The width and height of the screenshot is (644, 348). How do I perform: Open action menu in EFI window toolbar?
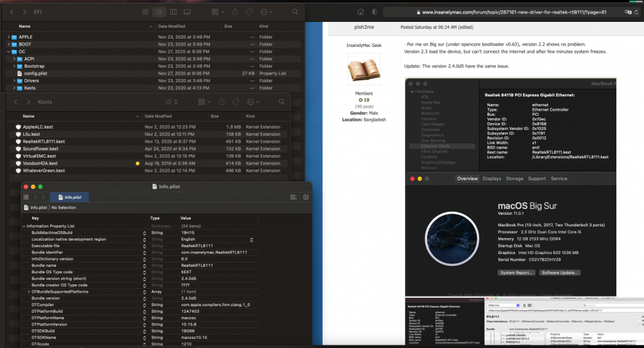267,12
